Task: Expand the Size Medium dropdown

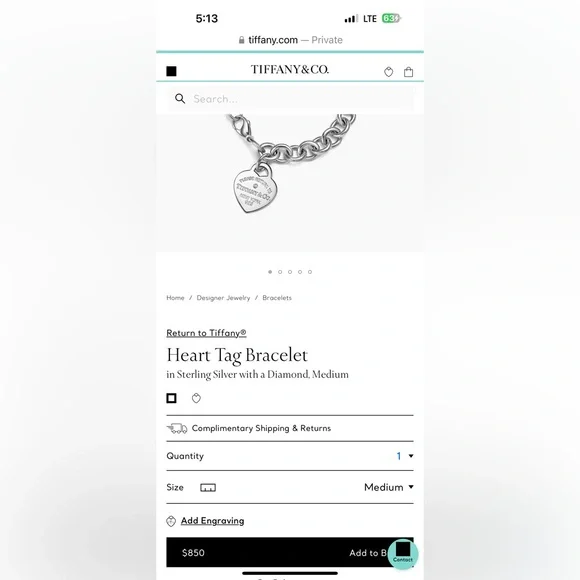Action: point(389,487)
